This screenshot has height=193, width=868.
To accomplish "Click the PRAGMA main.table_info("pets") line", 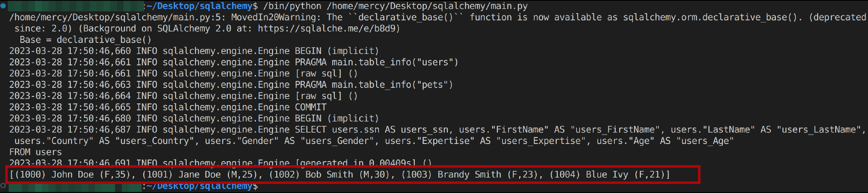I will click(x=374, y=85).
